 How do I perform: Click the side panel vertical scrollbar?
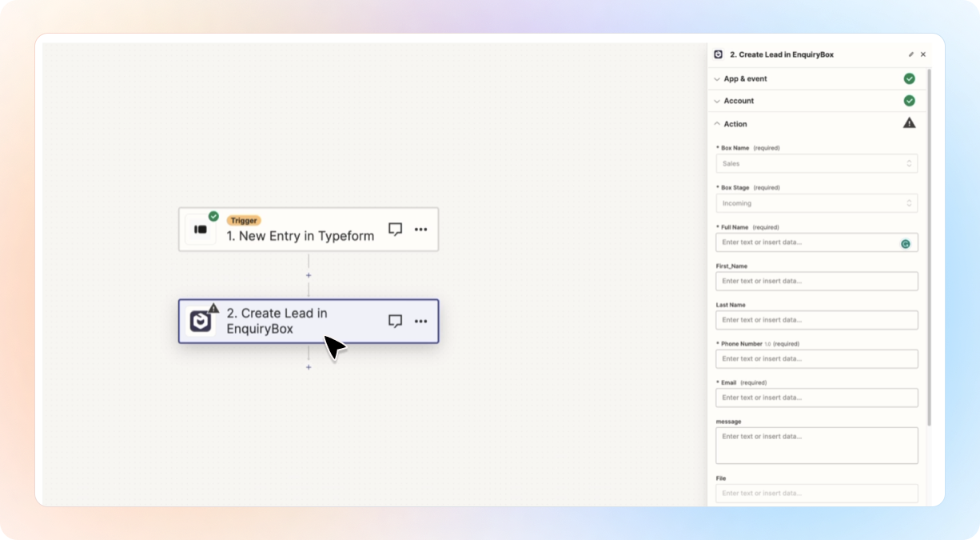(x=929, y=248)
